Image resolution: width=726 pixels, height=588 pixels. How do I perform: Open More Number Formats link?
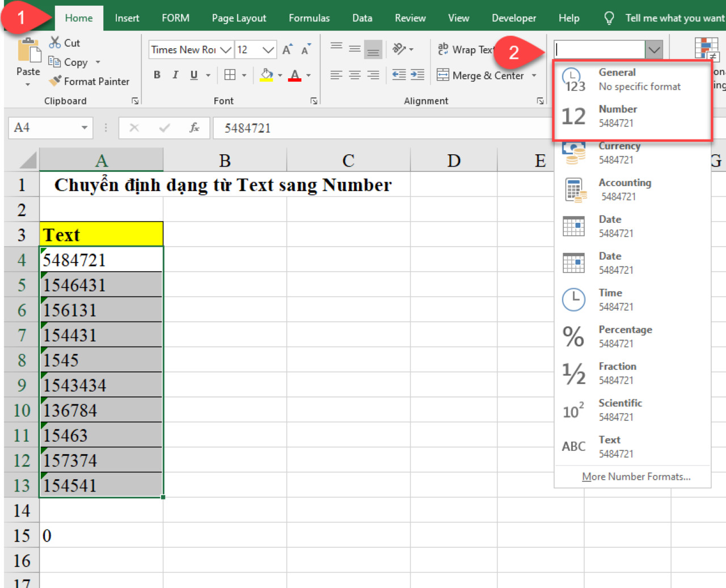point(636,477)
